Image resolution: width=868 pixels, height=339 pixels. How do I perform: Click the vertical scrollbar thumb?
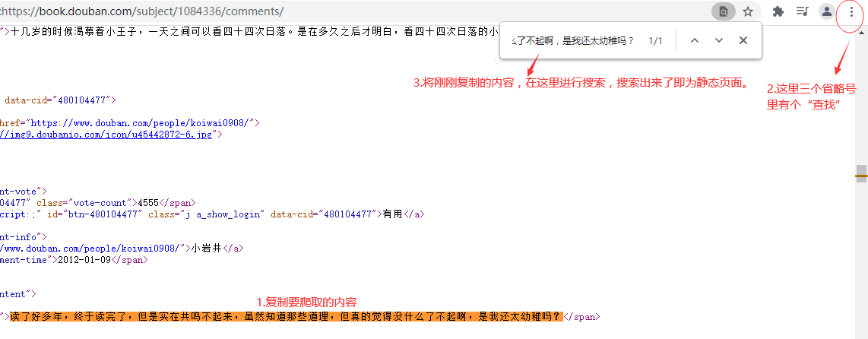point(861,173)
